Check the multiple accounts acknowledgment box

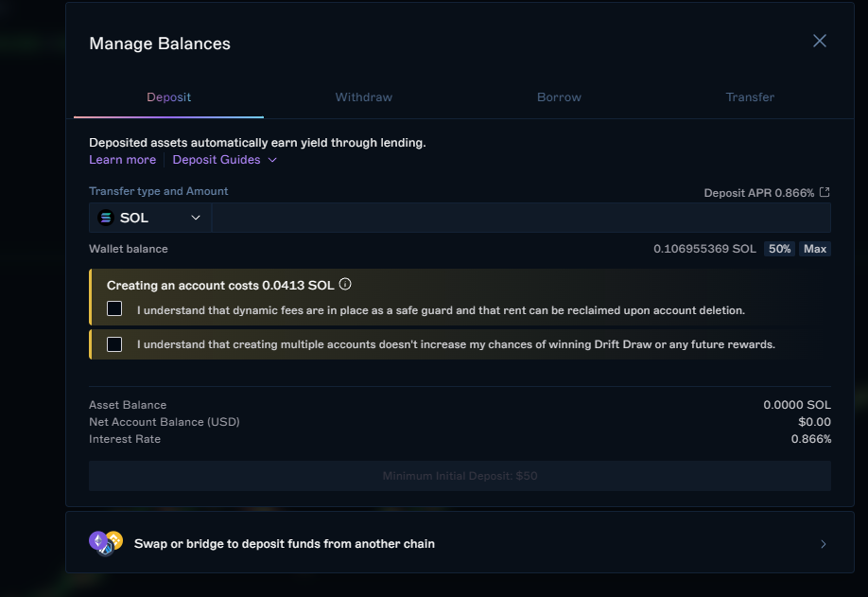(114, 344)
